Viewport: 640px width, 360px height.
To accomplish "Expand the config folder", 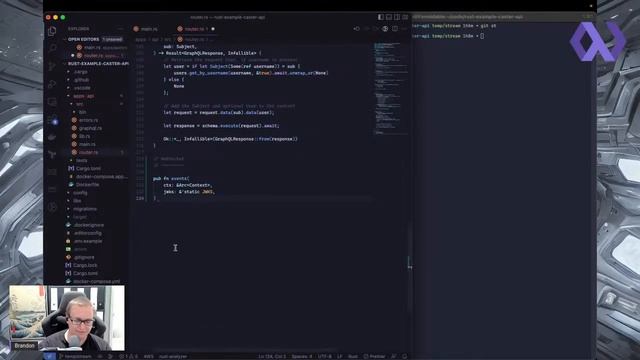I will (x=80, y=193).
